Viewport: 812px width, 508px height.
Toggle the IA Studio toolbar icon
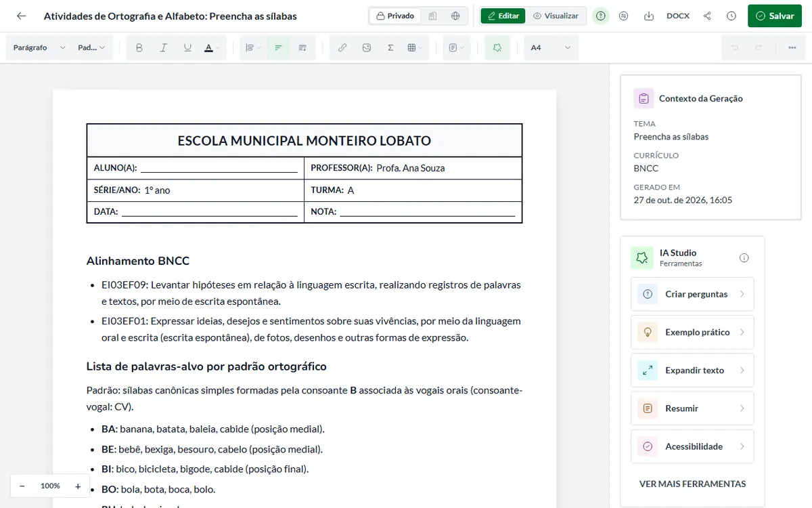[497, 47]
